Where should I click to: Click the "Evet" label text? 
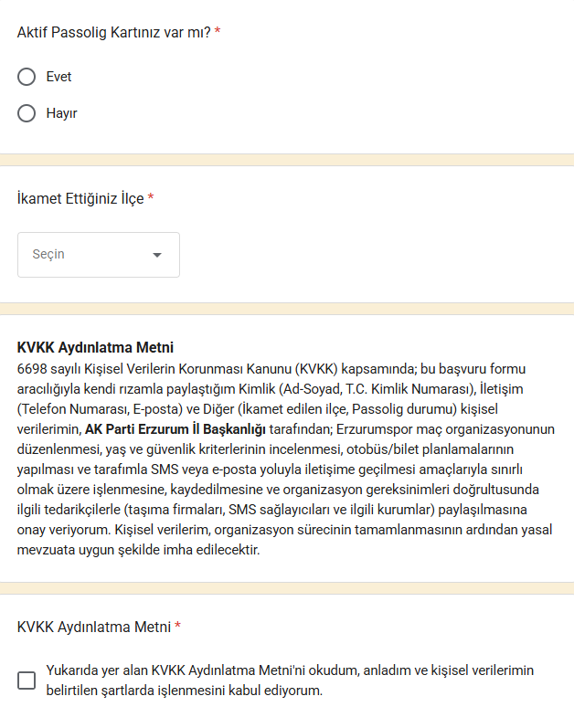tap(58, 77)
